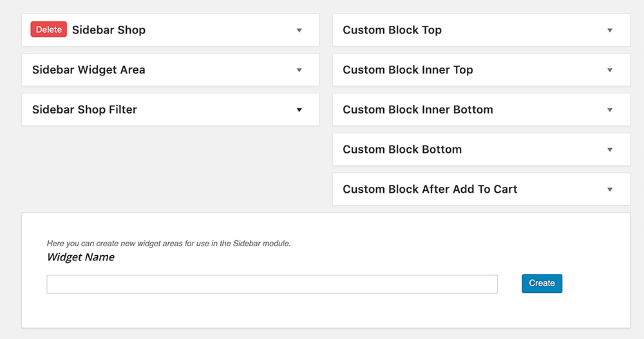The height and width of the screenshot is (339, 644).
Task: Select the Custom Block After Add To Cart title
Action: 430,190
